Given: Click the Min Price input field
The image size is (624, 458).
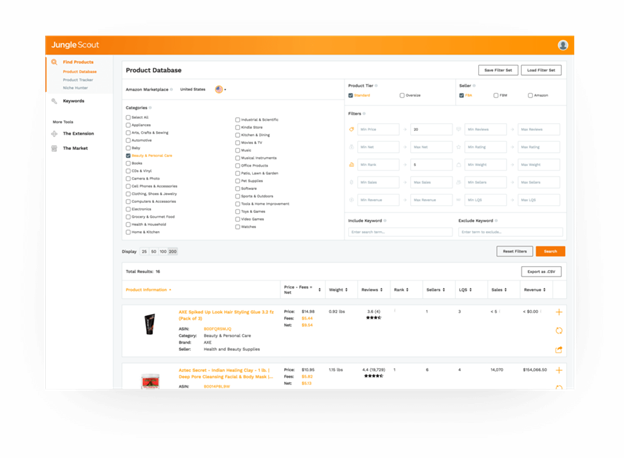Looking at the screenshot, I should pos(378,129).
